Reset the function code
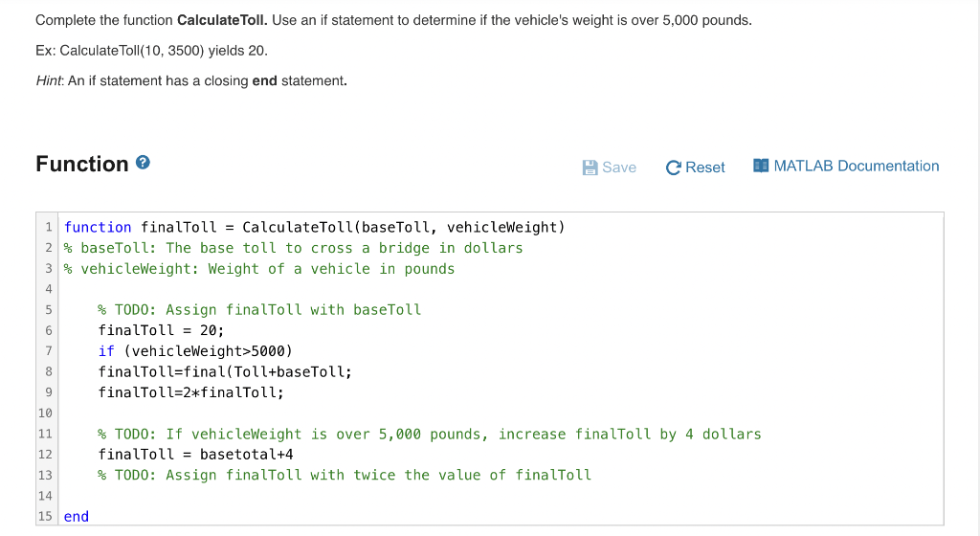 coord(695,167)
